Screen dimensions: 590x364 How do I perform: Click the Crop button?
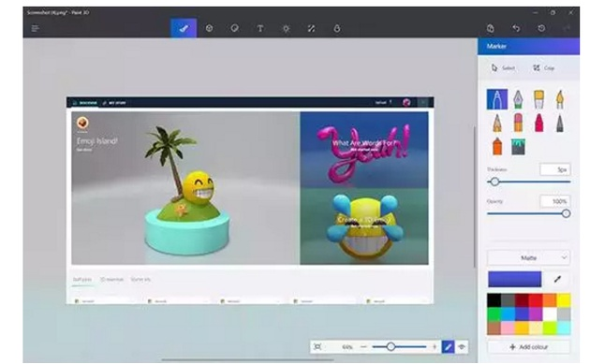pos(544,68)
